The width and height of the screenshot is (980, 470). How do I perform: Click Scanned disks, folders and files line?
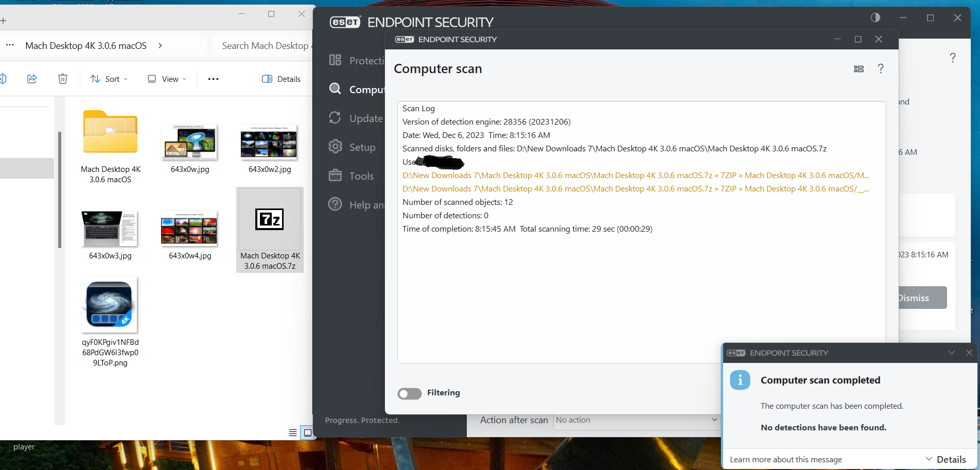click(x=614, y=149)
